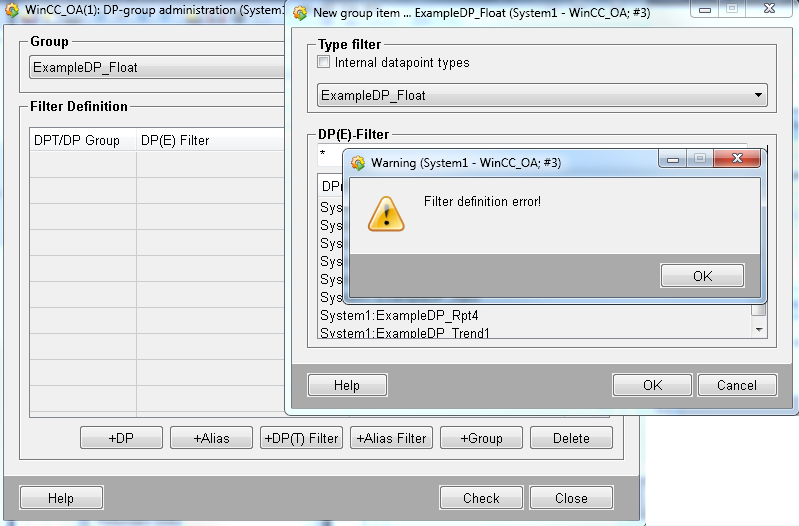This screenshot has width=799, height=526.
Task: Enable Internal datapoint types checkbox
Action: tap(323, 63)
